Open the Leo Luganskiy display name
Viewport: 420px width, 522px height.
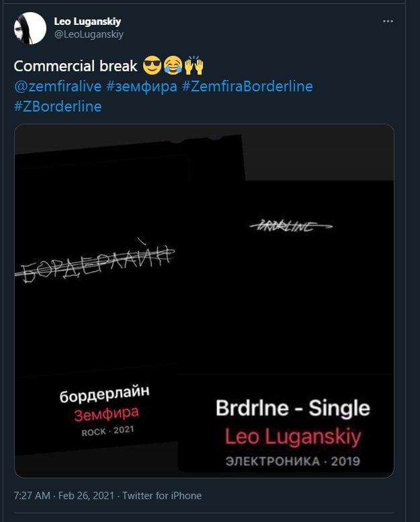pos(87,21)
